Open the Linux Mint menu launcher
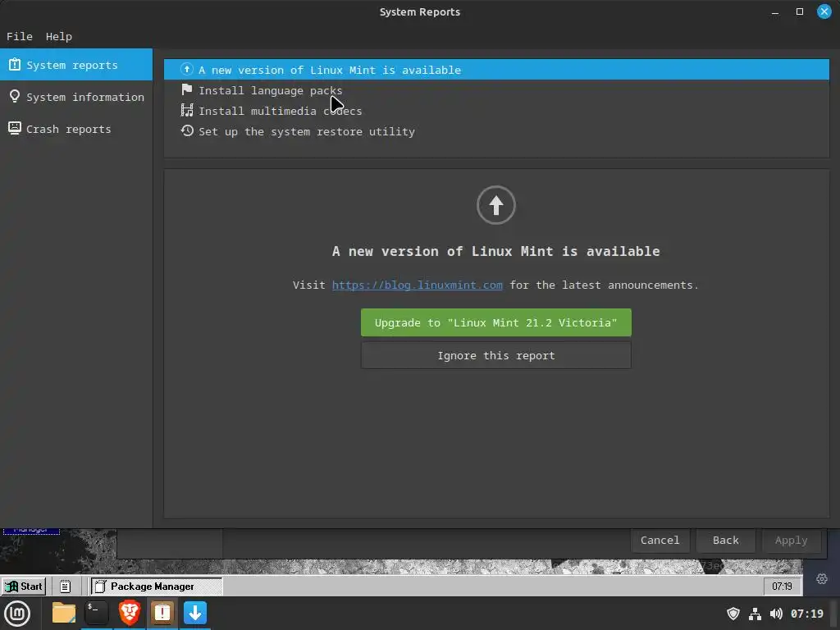Image resolution: width=840 pixels, height=630 pixels. click(17, 613)
